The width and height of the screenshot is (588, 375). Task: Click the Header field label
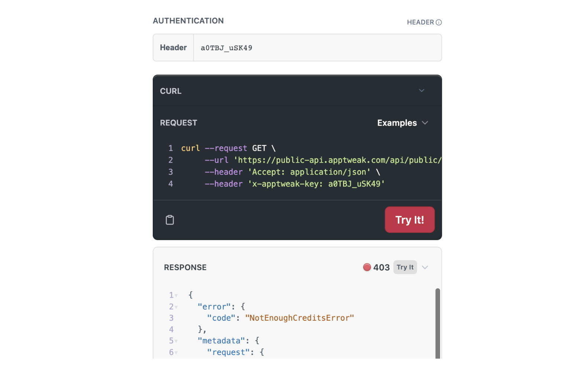point(173,48)
